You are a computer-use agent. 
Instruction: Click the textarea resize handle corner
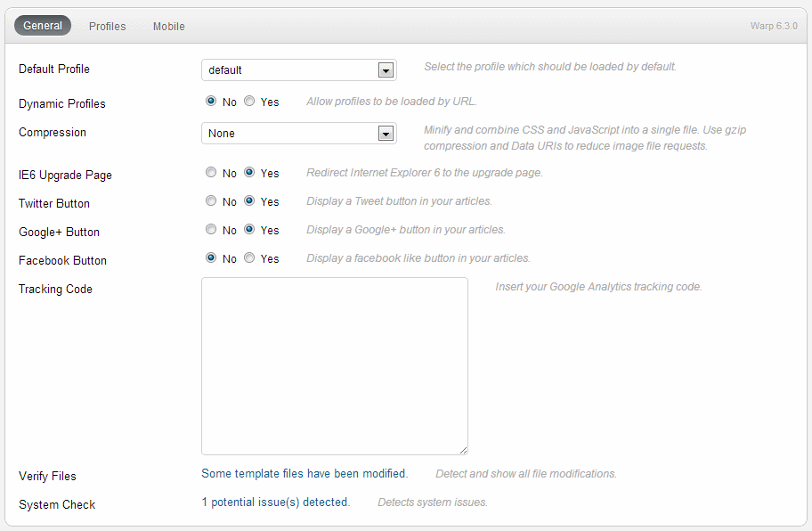[464, 451]
